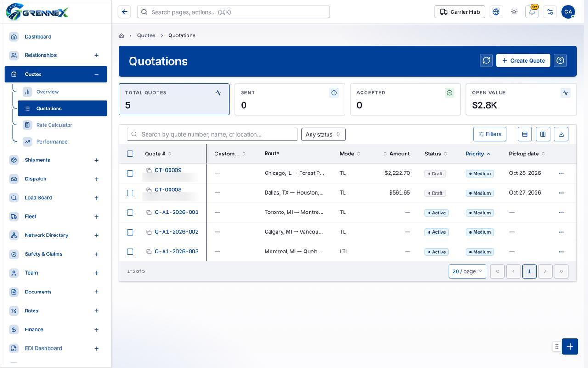Viewport: 588px width, 368px height.
Task: Collapse the Quotes sidebar section
Action: (96, 74)
